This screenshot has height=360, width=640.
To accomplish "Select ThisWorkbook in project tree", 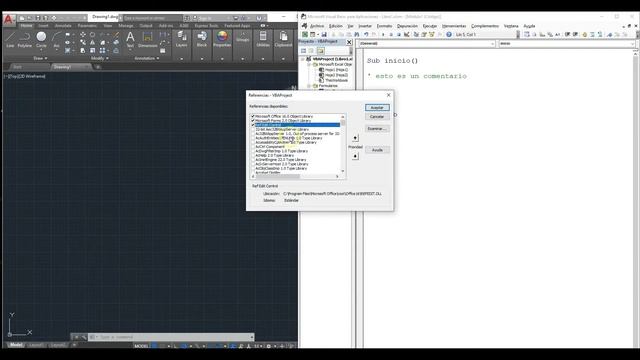I will click(336, 80).
